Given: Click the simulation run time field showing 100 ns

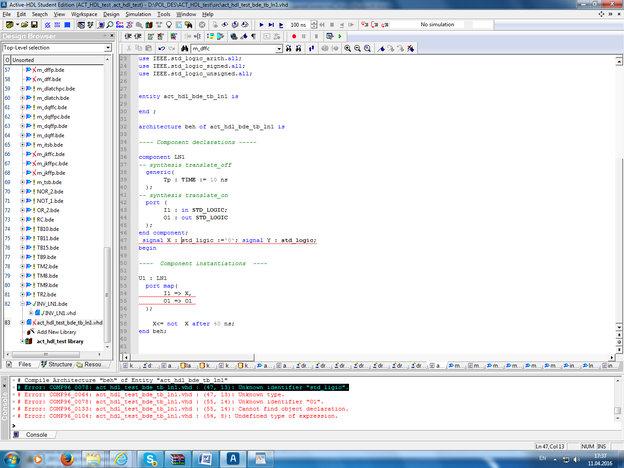Looking at the screenshot, I should tap(297, 25).
